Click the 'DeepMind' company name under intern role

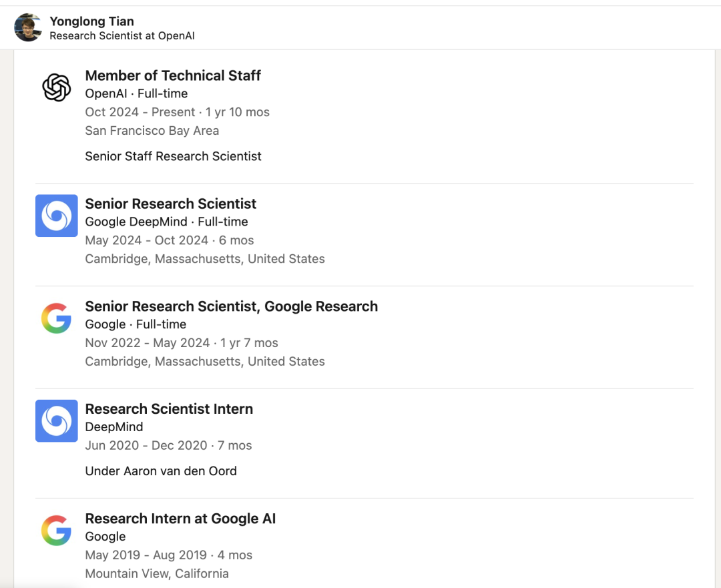pos(114,427)
